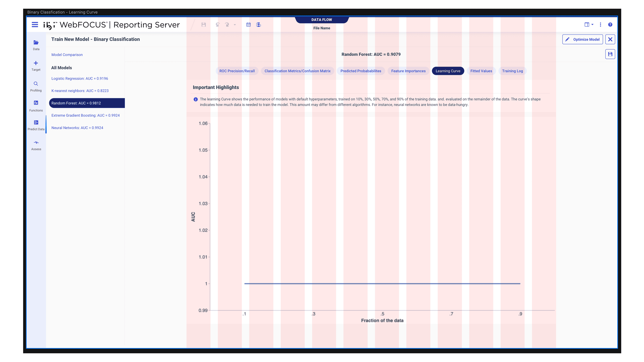Select the Predict Data icon

[36, 122]
